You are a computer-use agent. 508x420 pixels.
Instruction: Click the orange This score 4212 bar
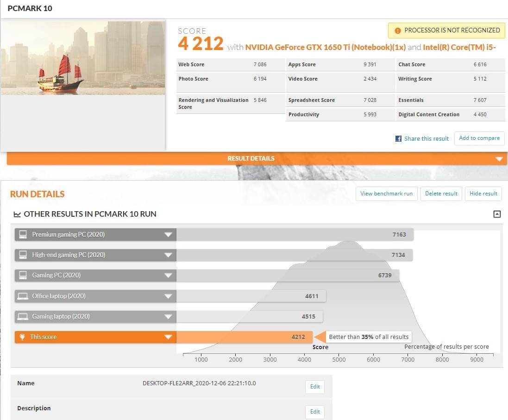245,337
